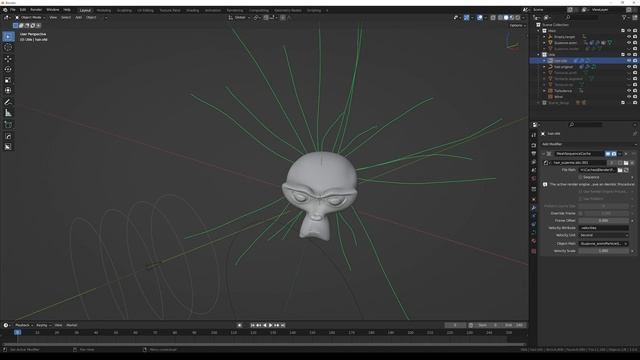This screenshot has width=640, height=360.
Task: Click the jump to end frame button
Action: [283, 325]
